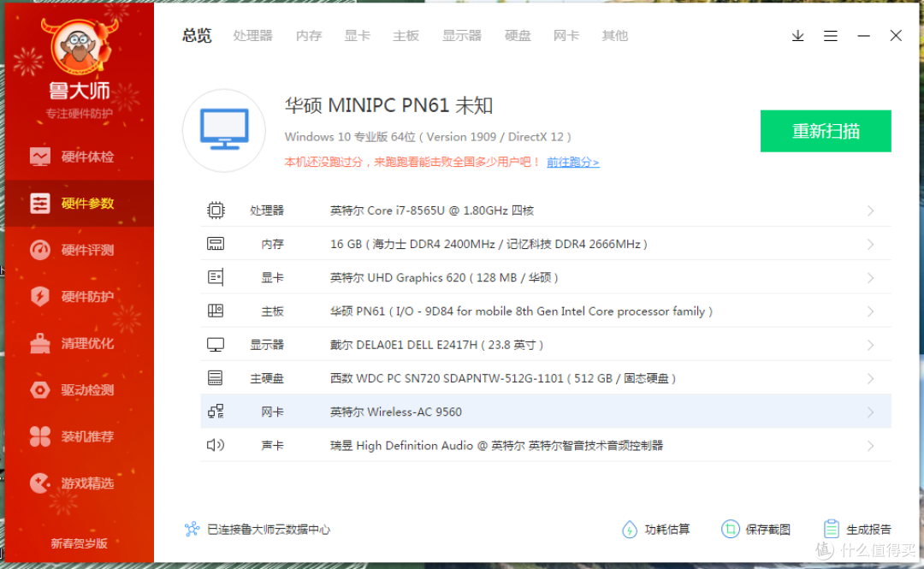Click the 华硕 PN61 motherboard text
Screen dimensions: 924x569
click(x=522, y=311)
